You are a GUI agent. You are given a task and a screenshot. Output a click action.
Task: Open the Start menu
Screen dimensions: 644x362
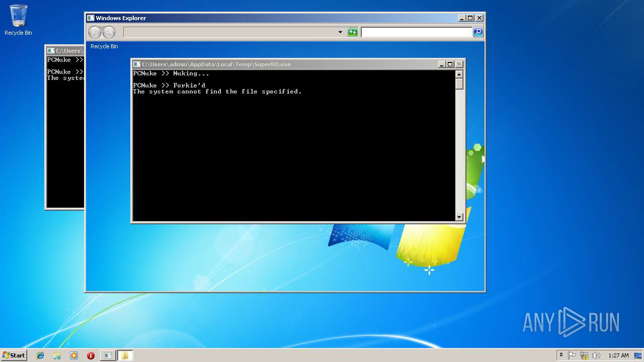pyautogui.click(x=14, y=355)
